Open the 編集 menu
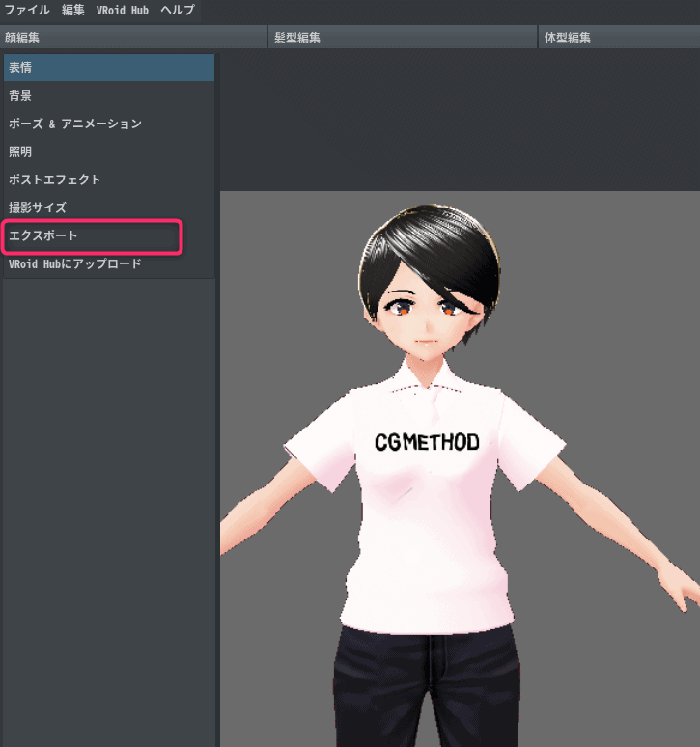The height and width of the screenshot is (747, 700). point(73,10)
